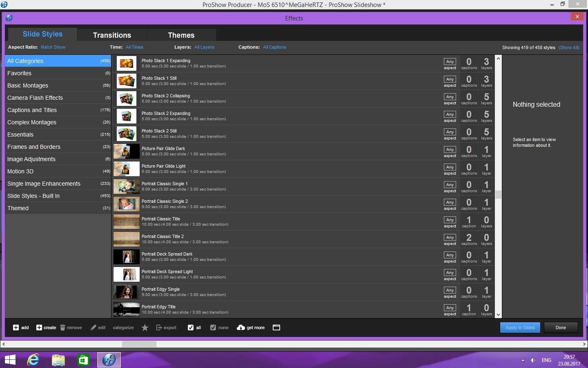Click the 'Picture Pair Glide Light' text
Screen dimensions: 588x368
[x=163, y=166]
